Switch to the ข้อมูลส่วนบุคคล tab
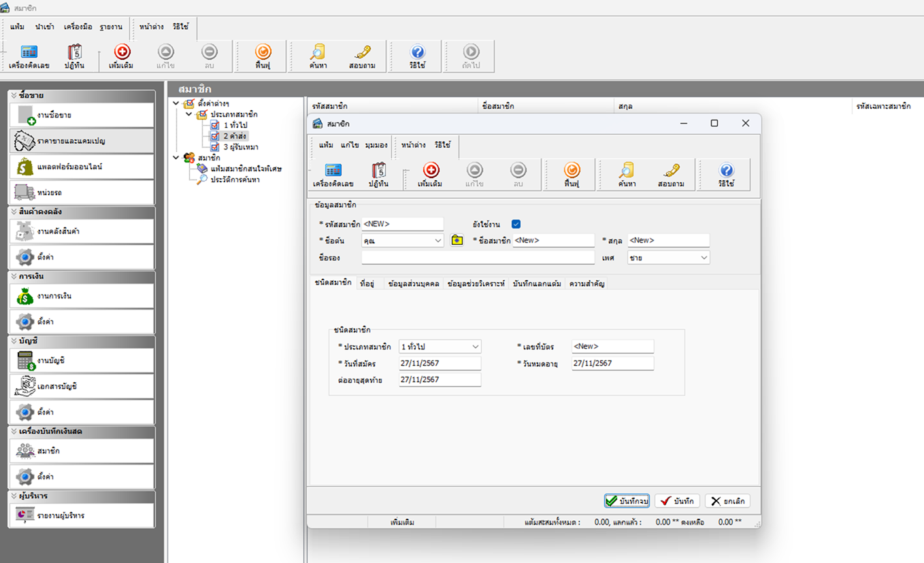This screenshot has height=563, width=924. coord(414,284)
